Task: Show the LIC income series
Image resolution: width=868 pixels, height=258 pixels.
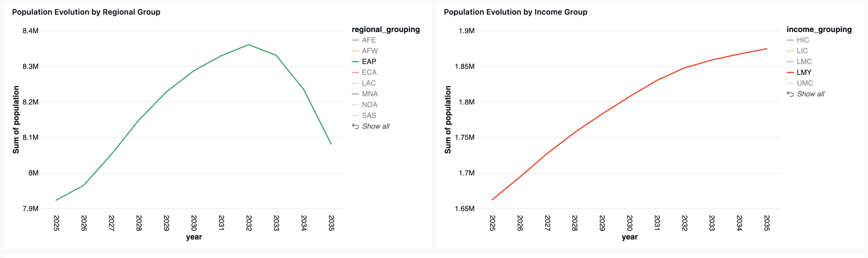Action: pos(802,51)
